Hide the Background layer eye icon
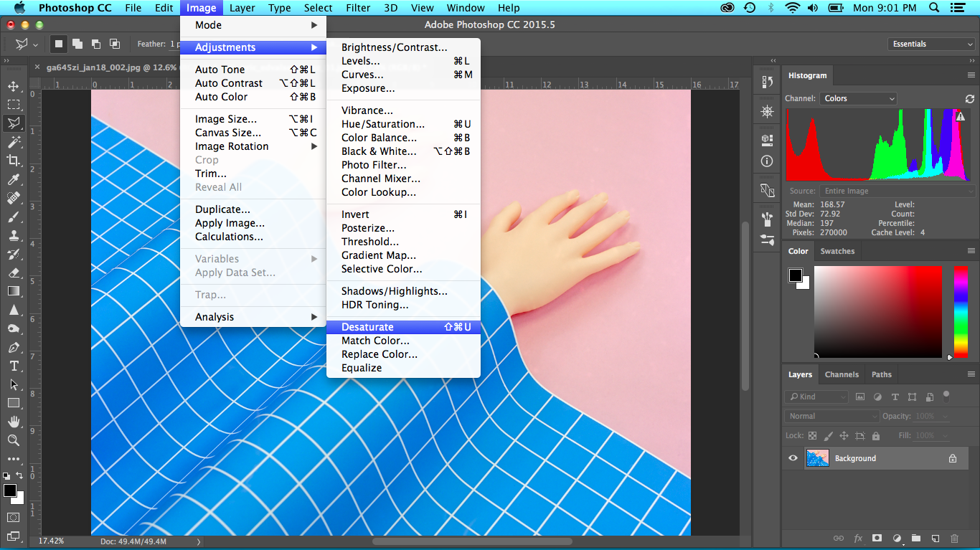The width and height of the screenshot is (980, 550). (793, 458)
